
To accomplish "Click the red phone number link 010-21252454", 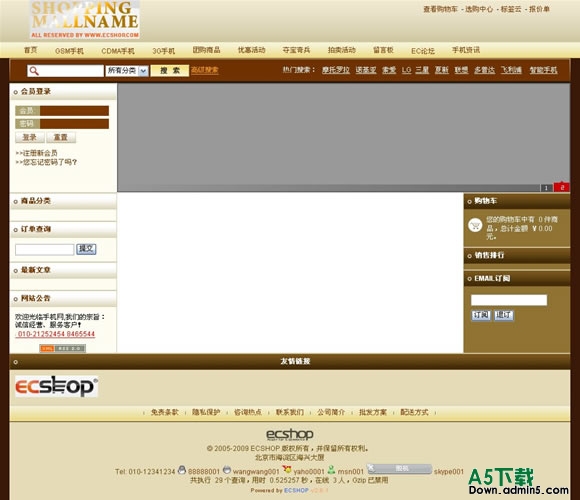I will [x=55, y=334].
